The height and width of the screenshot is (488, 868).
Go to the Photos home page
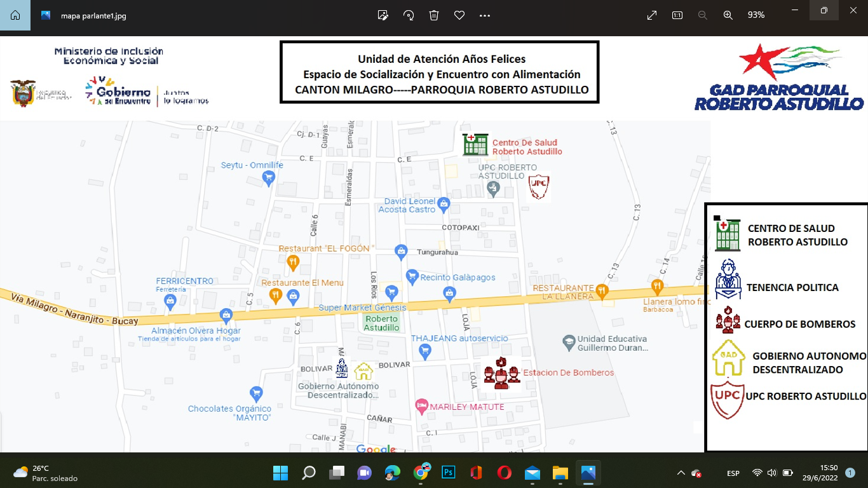[x=15, y=15]
